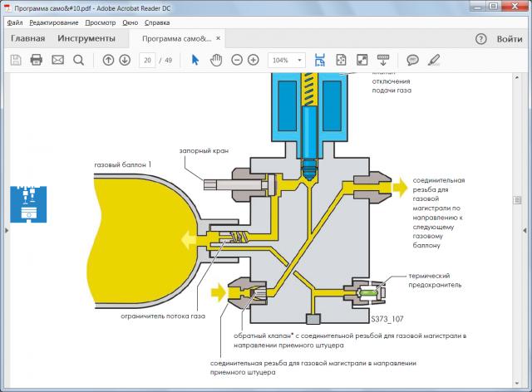Switch to the Инструменты tab

coord(86,38)
